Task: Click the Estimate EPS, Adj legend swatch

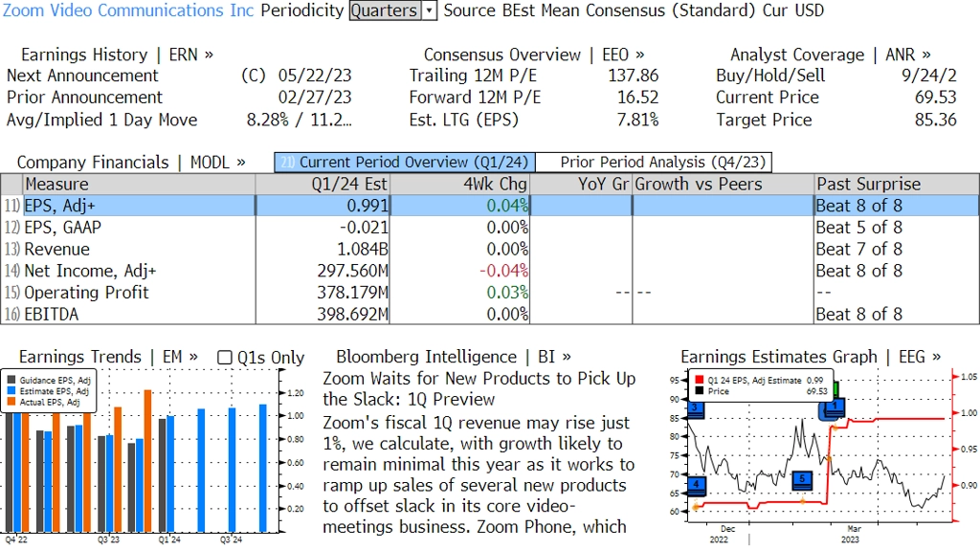Action: tap(11, 391)
